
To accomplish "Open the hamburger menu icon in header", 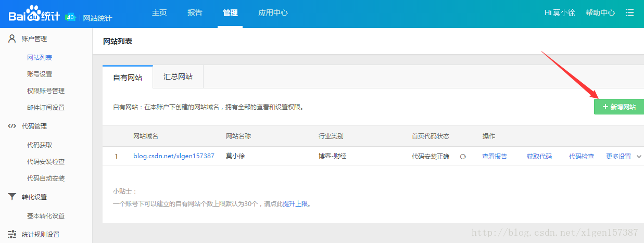I will 630,12.
